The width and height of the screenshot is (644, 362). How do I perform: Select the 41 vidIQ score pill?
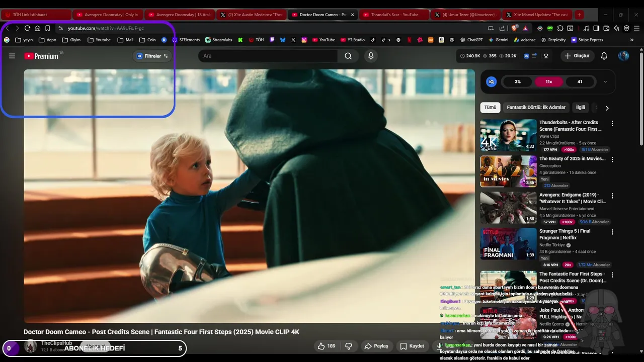click(580, 81)
